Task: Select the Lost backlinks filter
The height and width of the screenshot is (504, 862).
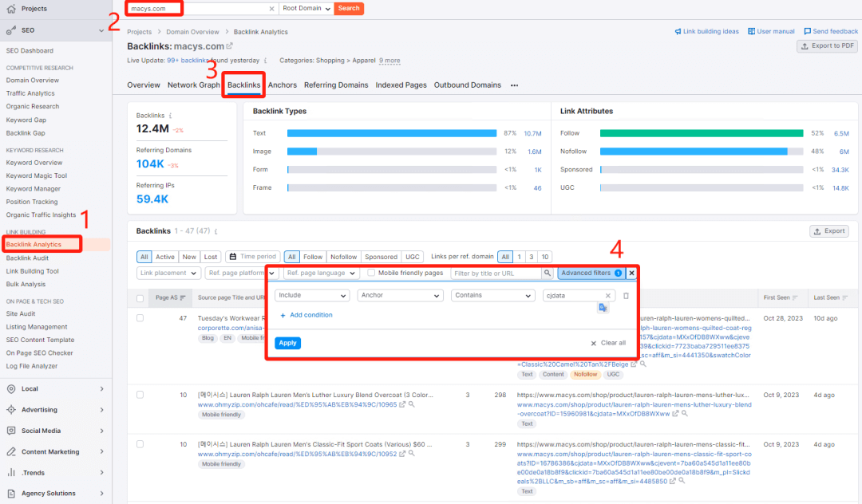Action: 211,257
